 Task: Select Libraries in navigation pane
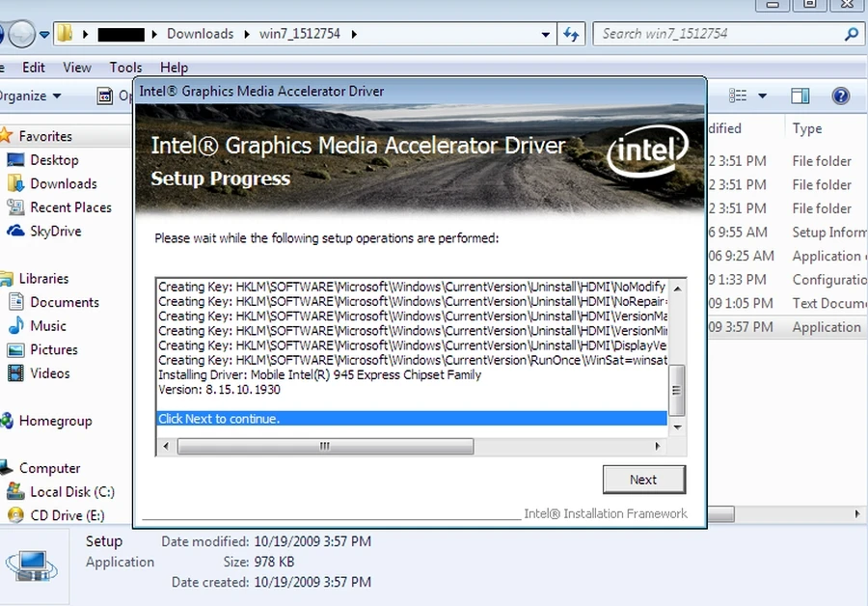[x=43, y=279]
